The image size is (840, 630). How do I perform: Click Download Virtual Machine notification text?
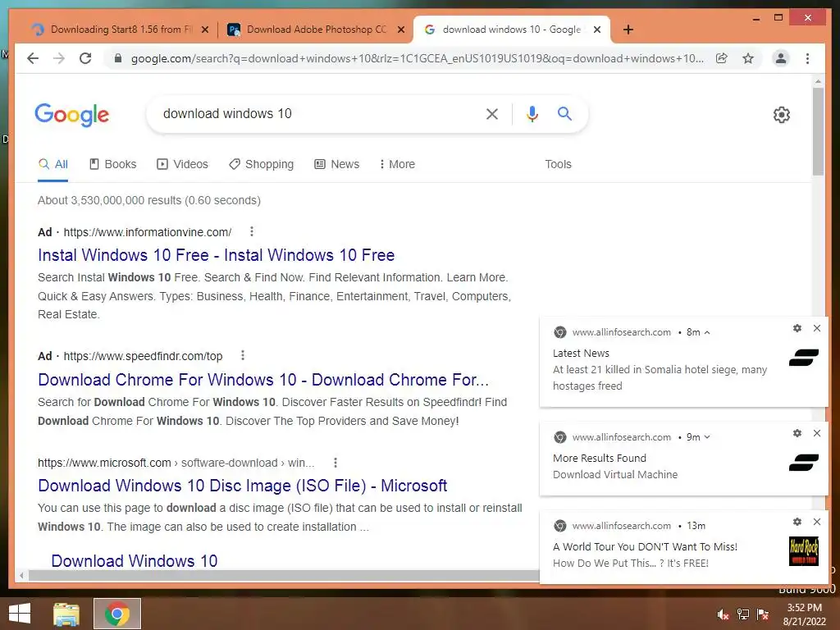[x=615, y=475]
